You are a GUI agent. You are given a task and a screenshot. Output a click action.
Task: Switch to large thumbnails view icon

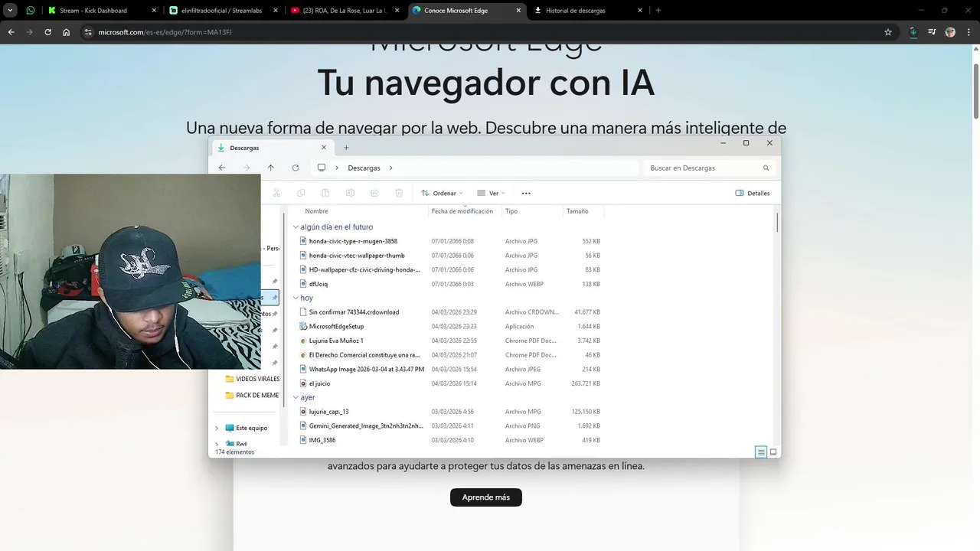(x=773, y=452)
